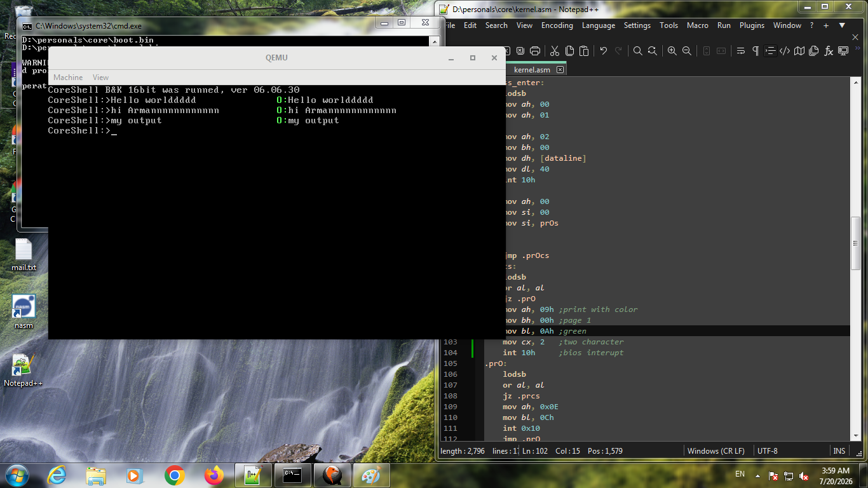Click the Windows (CR LF) status field
868x488 pixels.
(x=716, y=451)
